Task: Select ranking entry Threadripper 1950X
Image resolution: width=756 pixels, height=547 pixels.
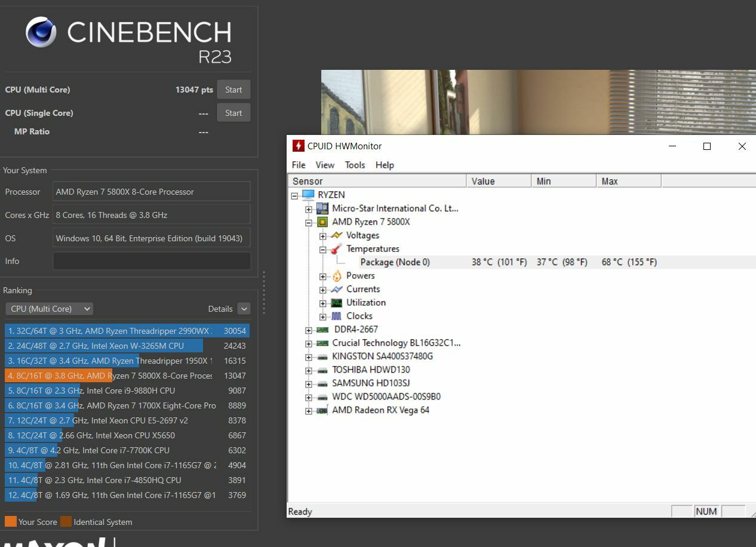Action: pyautogui.click(x=127, y=361)
